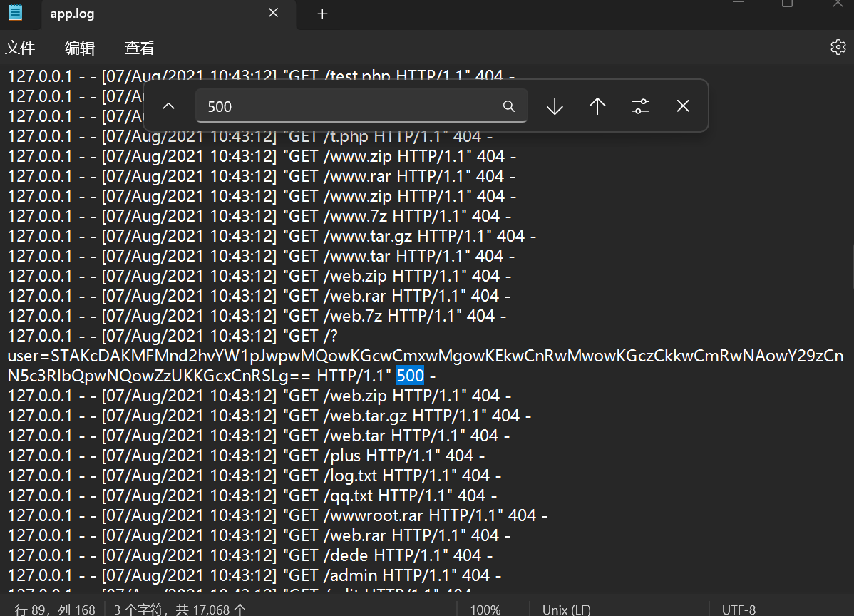Find previous match with up arrow

pos(597,106)
